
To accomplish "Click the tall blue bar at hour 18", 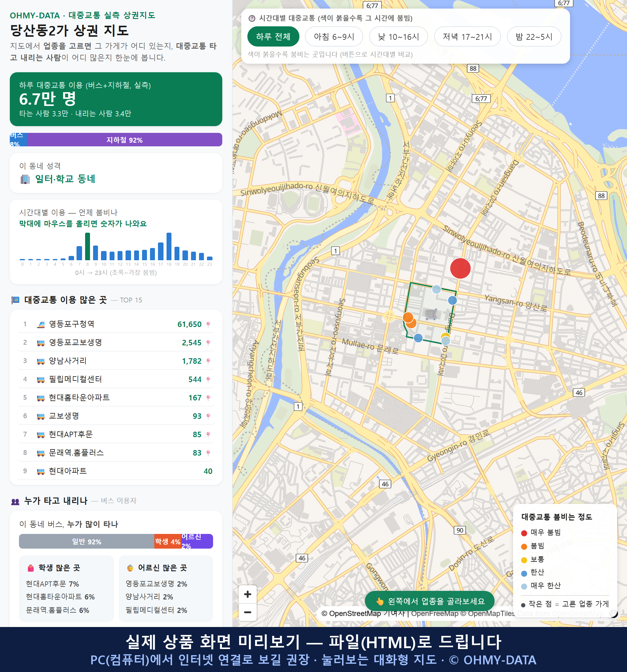I will pos(169,246).
